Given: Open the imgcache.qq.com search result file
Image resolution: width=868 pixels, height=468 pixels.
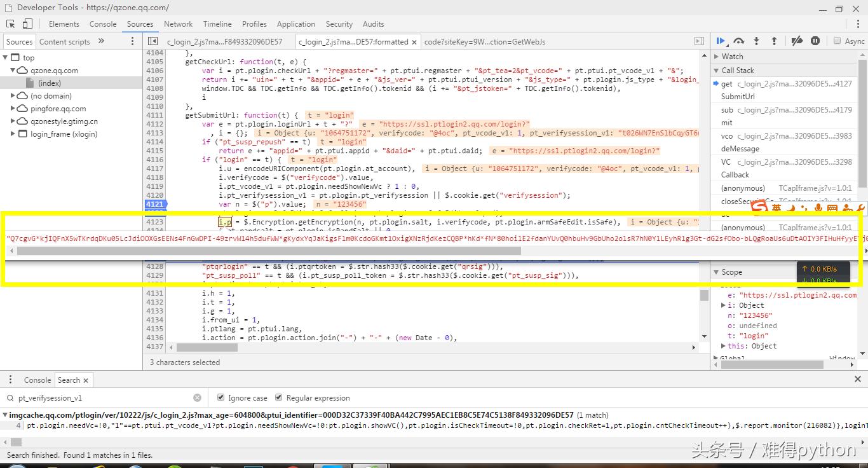Looking at the screenshot, I should (x=291, y=415).
